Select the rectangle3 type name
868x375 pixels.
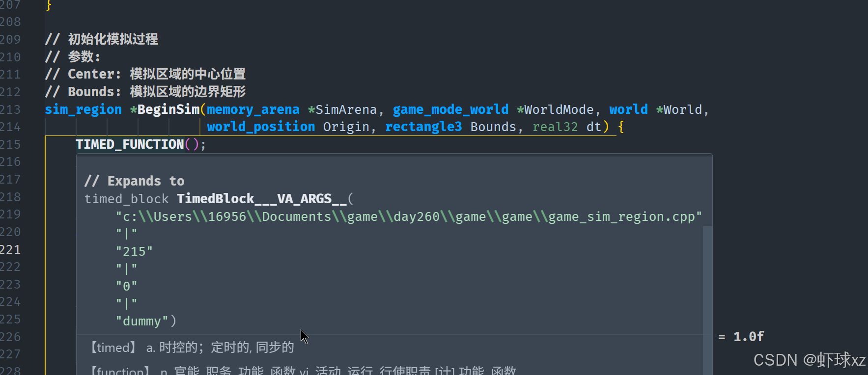click(423, 127)
